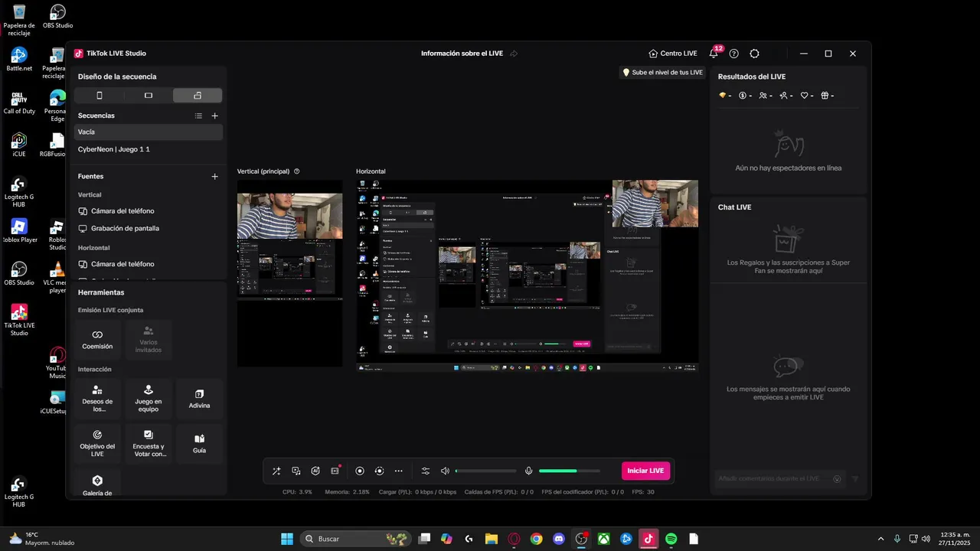The height and width of the screenshot is (551, 980).
Task: Open the magic wand effects tool
Action: (276, 471)
